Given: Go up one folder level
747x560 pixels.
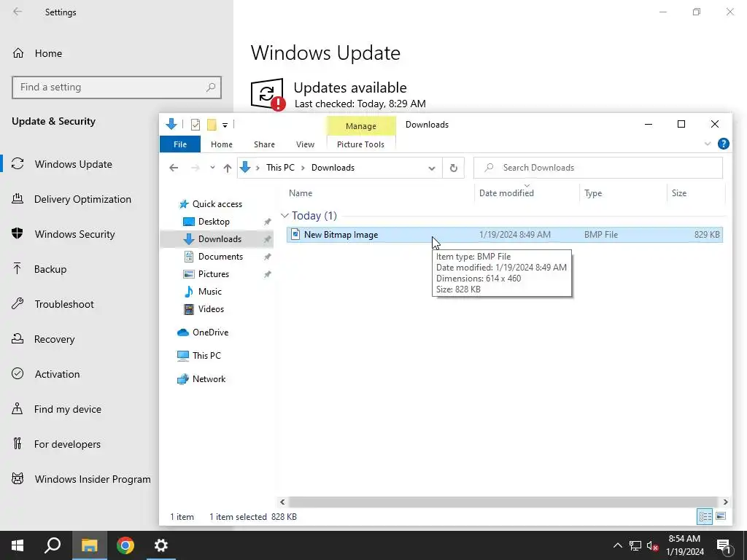Looking at the screenshot, I should click(228, 168).
